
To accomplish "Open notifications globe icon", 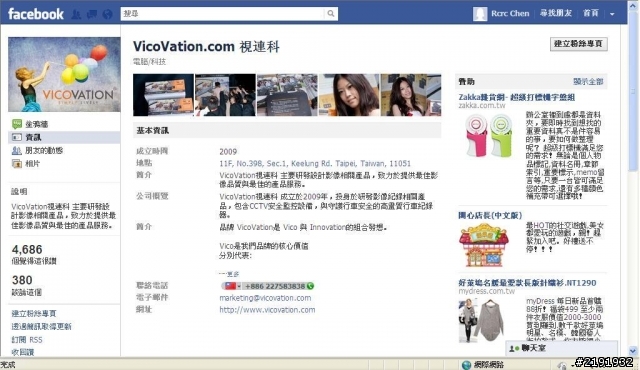I will coord(107,14).
